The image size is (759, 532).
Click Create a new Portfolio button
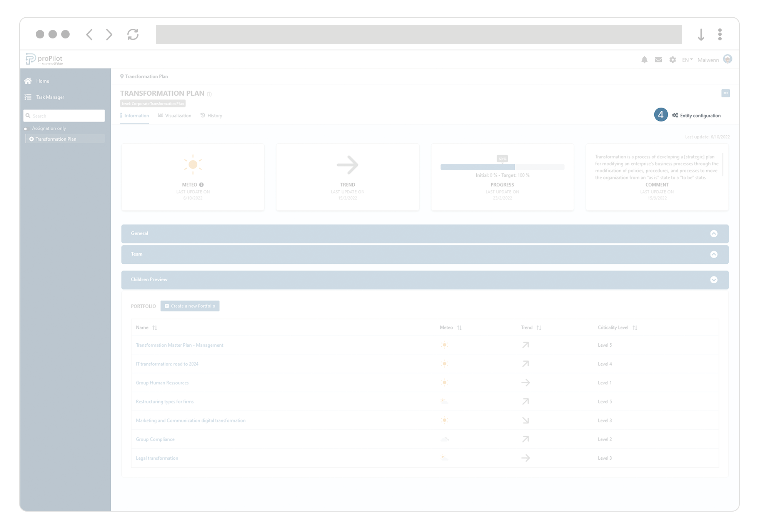click(190, 306)
